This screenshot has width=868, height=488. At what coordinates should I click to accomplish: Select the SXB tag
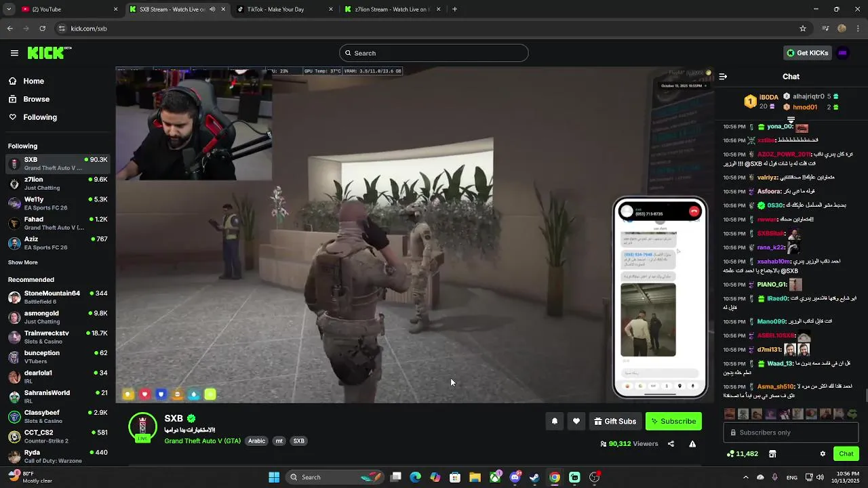pyautogui.click(x=298, y=441)
